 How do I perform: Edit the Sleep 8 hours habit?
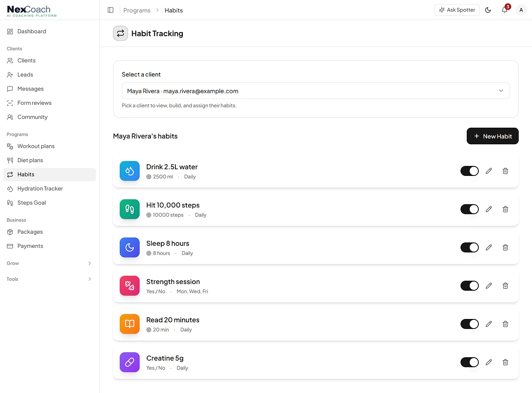point(489,247)
